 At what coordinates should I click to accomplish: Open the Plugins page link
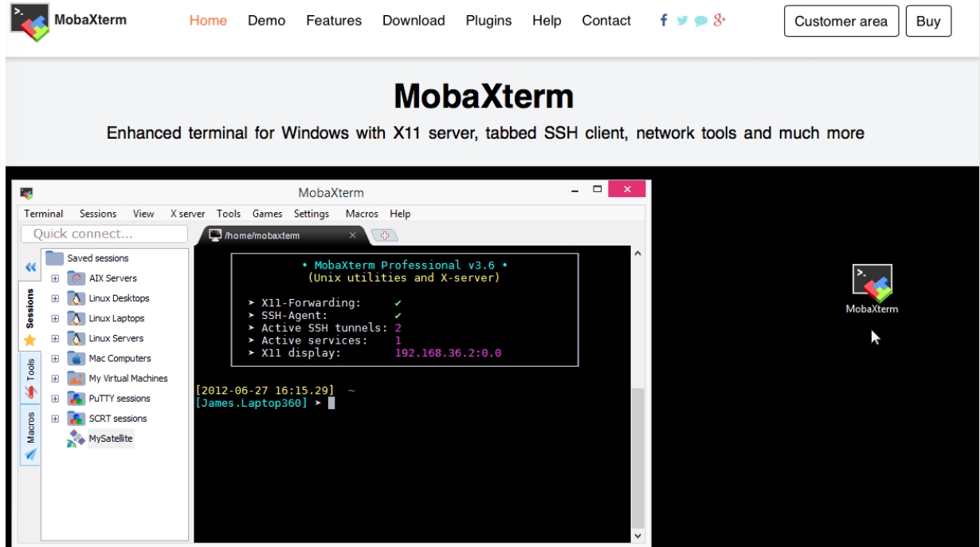[x=489, y=21]
